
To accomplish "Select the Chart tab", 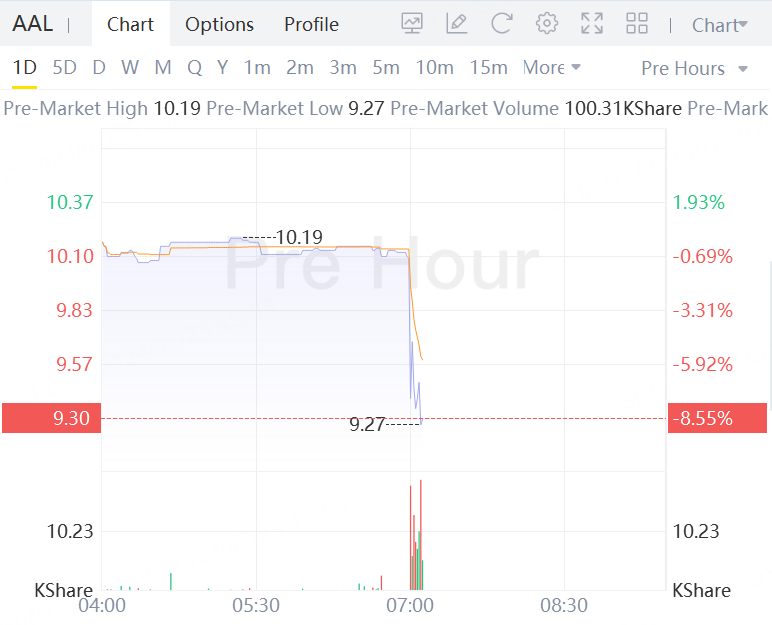I will point(131,24).
